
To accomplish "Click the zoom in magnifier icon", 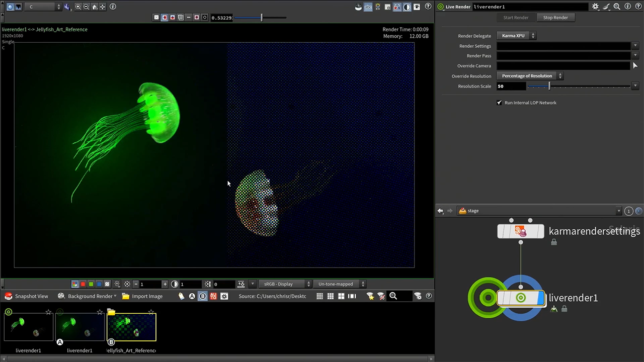I will (78, 7).
